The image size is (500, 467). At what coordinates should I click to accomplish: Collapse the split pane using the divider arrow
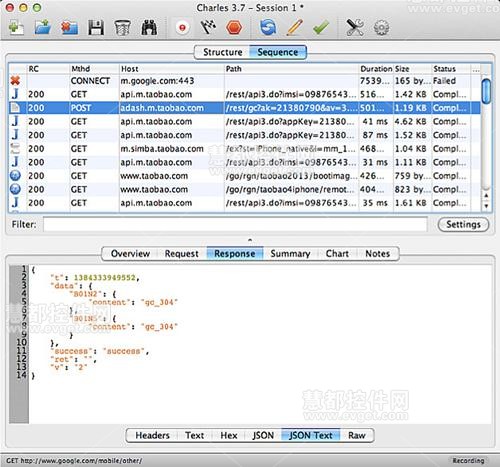(250, 240)
